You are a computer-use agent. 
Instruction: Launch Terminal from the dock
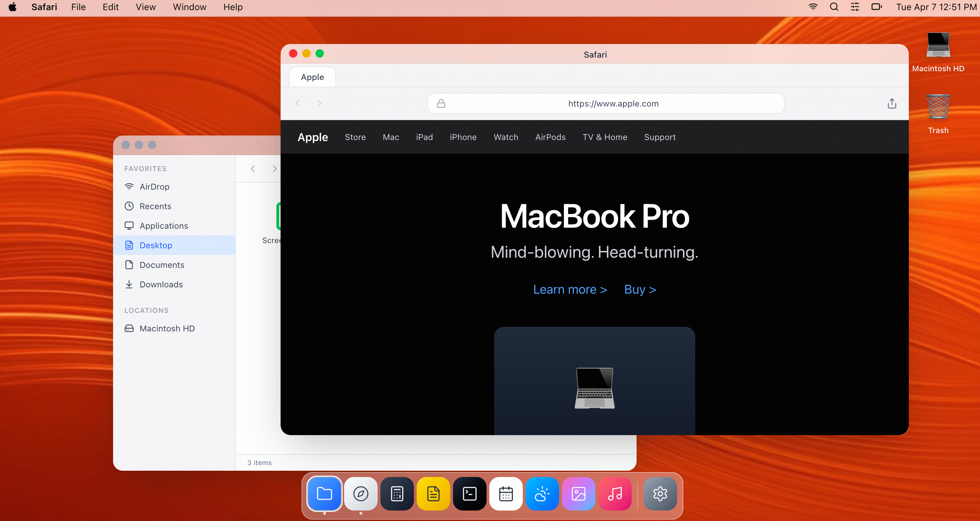[x=469, y=494]
